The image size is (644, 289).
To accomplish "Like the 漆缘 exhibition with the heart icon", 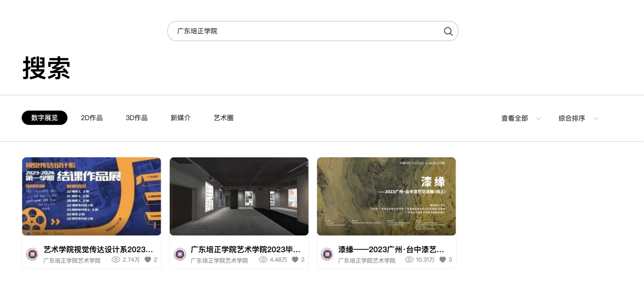I will pyautogui.click(x=442, y=260).
